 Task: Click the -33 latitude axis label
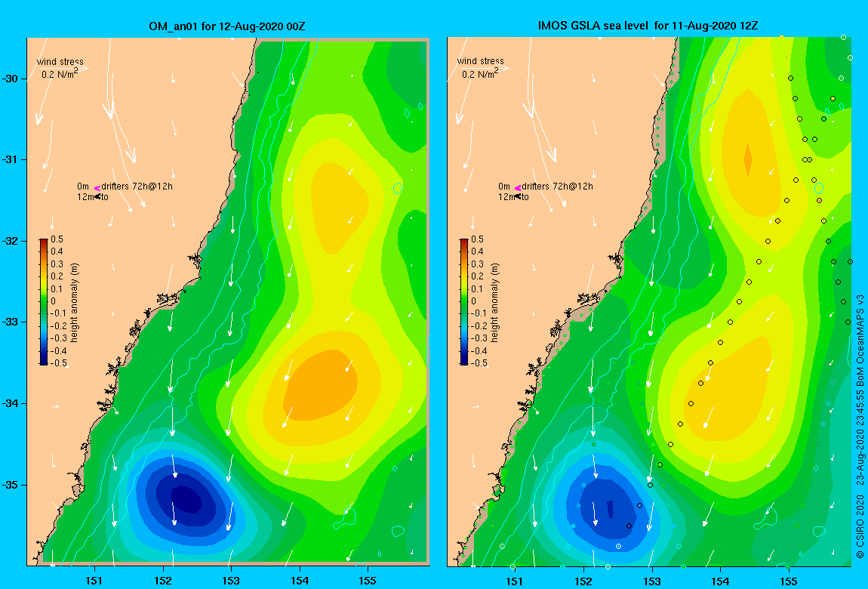coord(11,322)
